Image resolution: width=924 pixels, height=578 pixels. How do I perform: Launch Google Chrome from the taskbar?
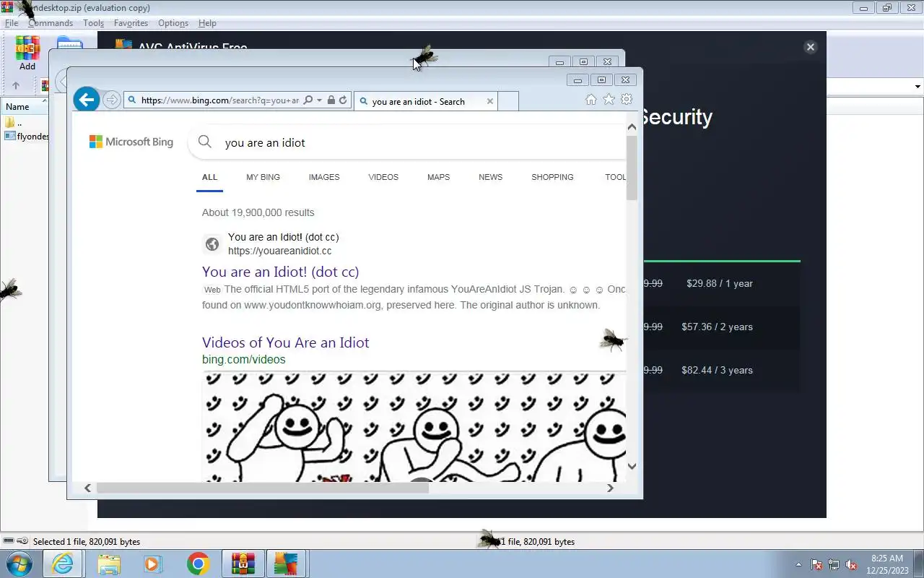(198, 564)
